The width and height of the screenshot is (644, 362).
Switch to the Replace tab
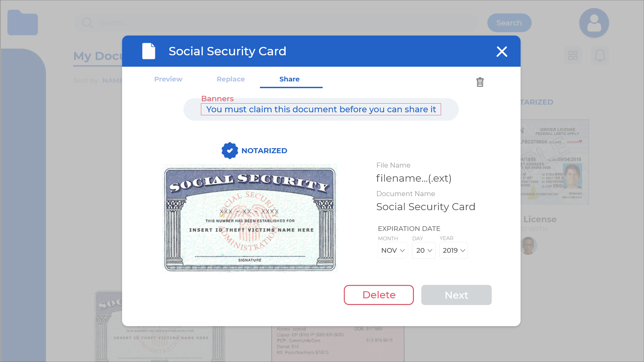point(231,79)
